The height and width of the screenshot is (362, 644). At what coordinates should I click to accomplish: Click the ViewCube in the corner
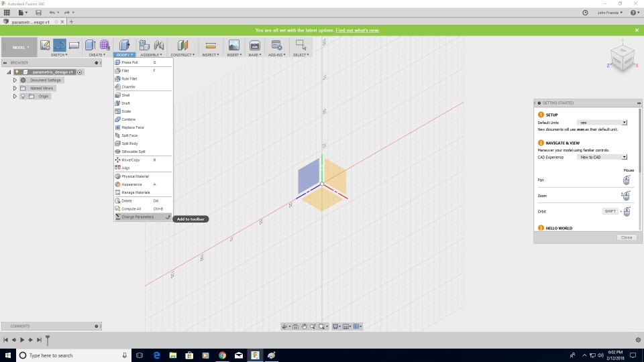coord(623,59)
